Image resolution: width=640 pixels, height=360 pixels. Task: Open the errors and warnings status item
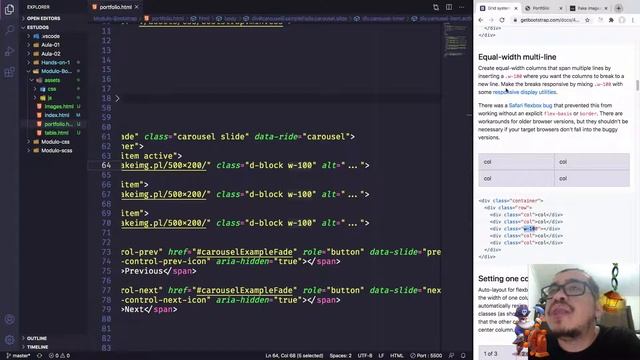click(x=60, y=356)
